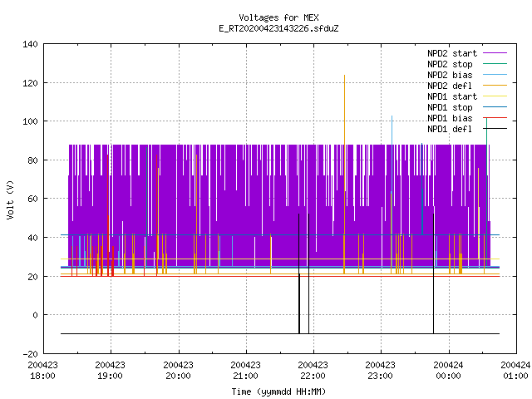Click the 'NPD1 bias' legend label
The height and width of the screenshot is (399, 532).
coord(450,118)
